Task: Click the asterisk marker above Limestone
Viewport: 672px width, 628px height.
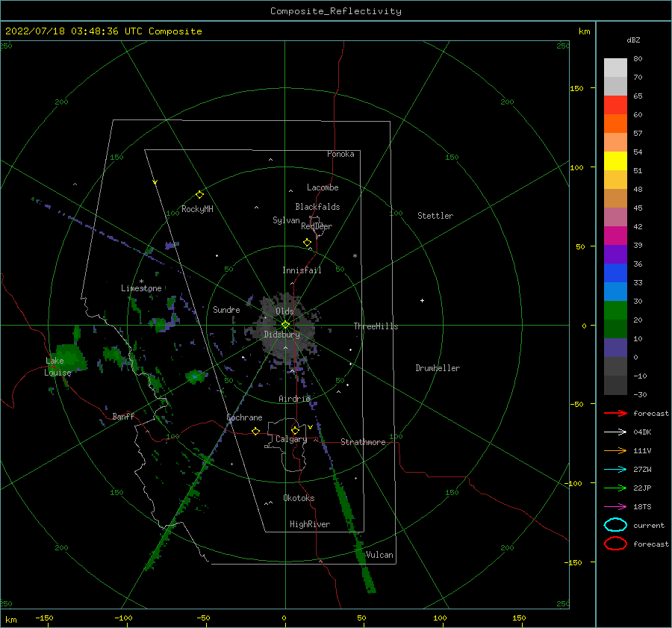Action: [141, 282]
